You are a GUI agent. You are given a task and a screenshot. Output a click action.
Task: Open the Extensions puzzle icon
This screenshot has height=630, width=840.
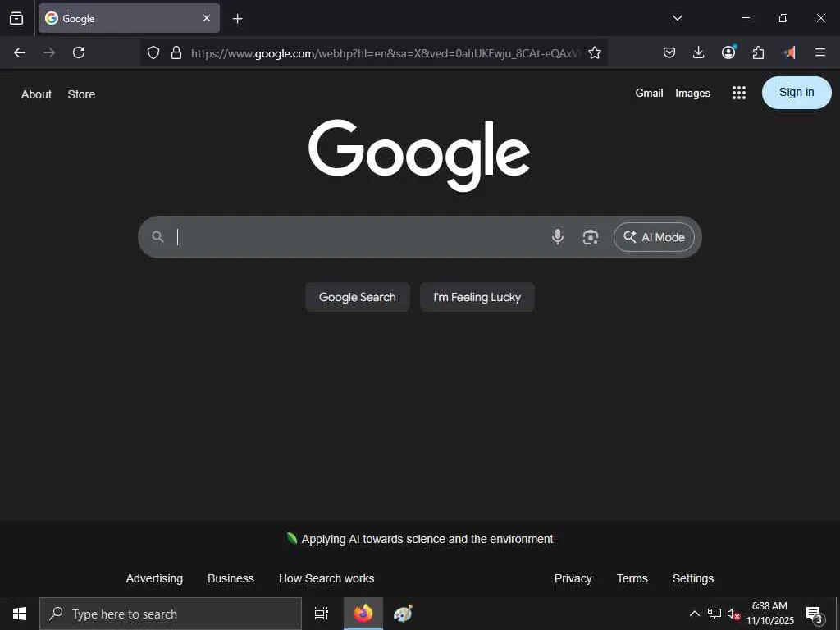[758, 52]
